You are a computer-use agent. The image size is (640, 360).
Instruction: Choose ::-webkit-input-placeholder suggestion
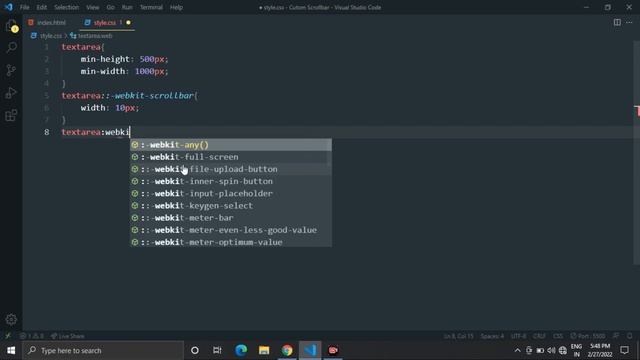click(231, 193)
